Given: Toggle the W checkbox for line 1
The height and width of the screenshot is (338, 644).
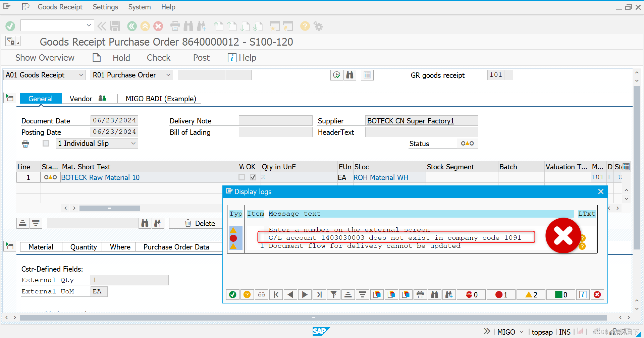Looking at the screenshot, I should click(x=241, y=177).
